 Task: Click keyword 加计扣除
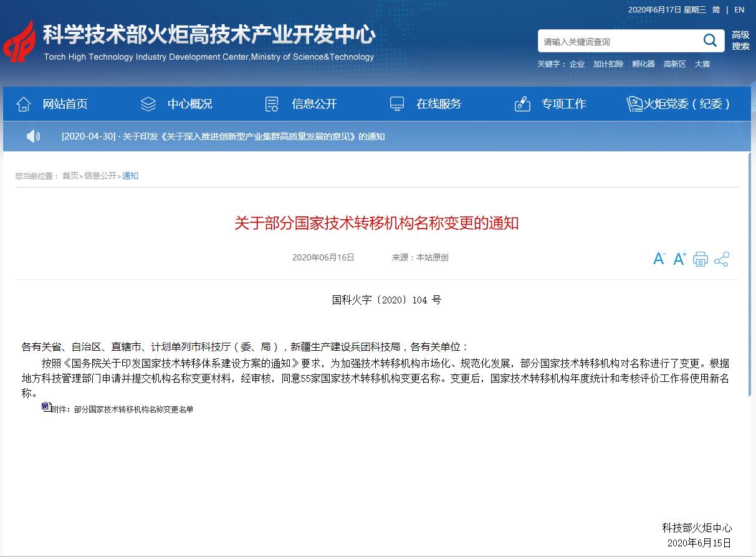[x=608, y=64]
